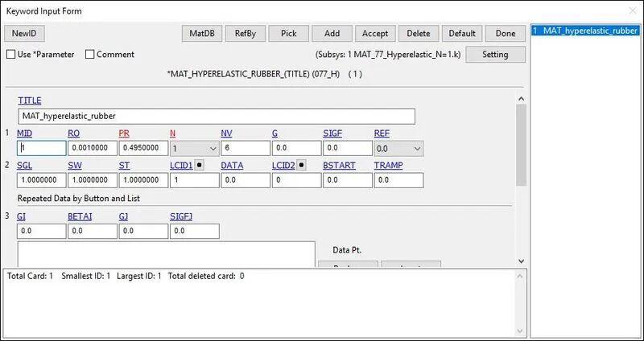Click the BSTART input field
The image size is (644, 341).
pos(348,181)
